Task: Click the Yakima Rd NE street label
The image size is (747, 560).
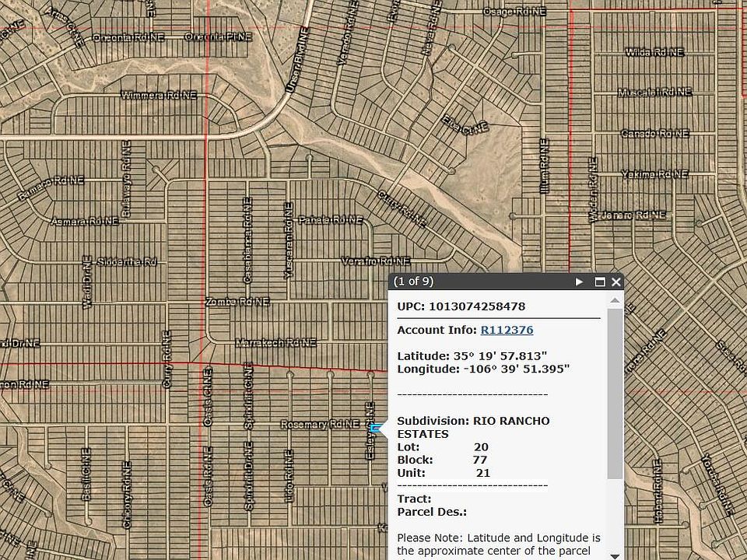Action: [x=655, y=174]
